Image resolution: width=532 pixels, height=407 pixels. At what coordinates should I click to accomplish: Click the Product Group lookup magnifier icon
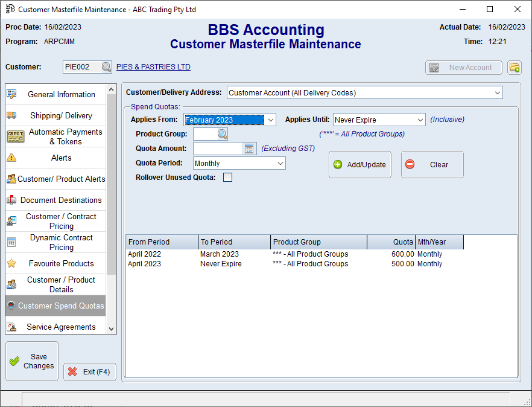221,134
